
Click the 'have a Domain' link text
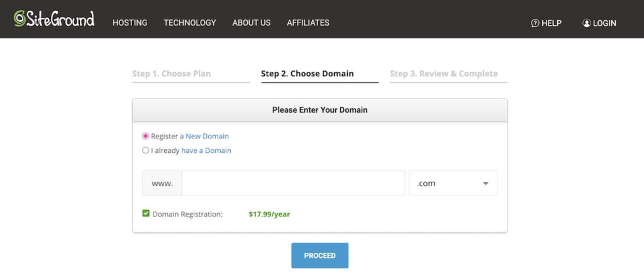(206, 150)
